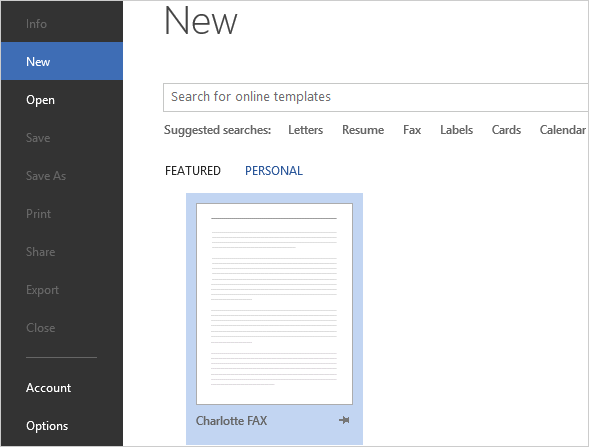The width and height of the screenshot is (589, 447).
Task: Switch to the PERSONAL templates tab
Action: (273, 171)
